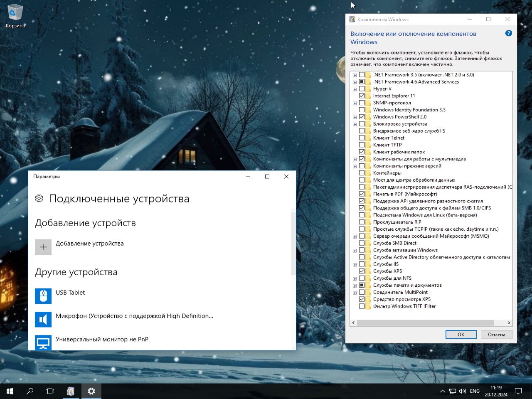Click folder icon next to Клиент TFTP

(368, 145)
